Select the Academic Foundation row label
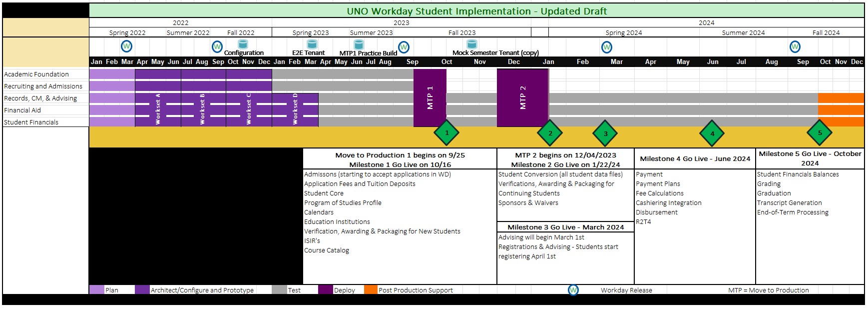This screenshot has width=868, height=309. click(36, 74)
